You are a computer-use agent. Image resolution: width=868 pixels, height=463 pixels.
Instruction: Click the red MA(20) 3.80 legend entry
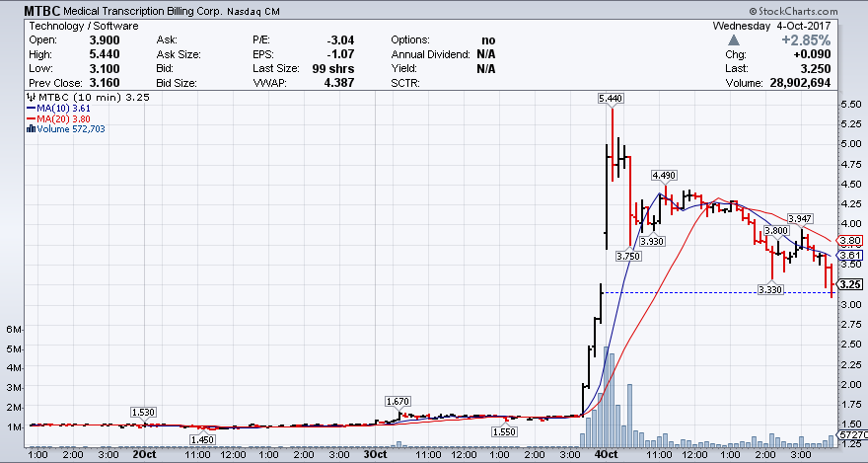[62, 118]
